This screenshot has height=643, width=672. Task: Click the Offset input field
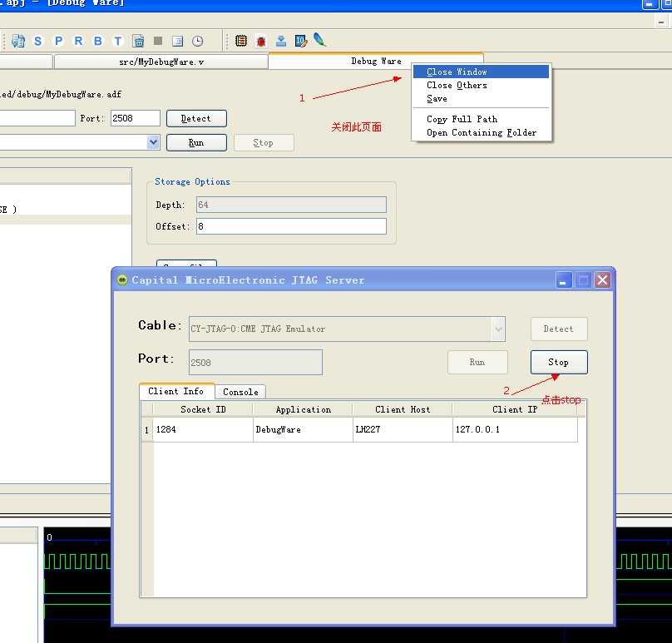coord(291,226)
